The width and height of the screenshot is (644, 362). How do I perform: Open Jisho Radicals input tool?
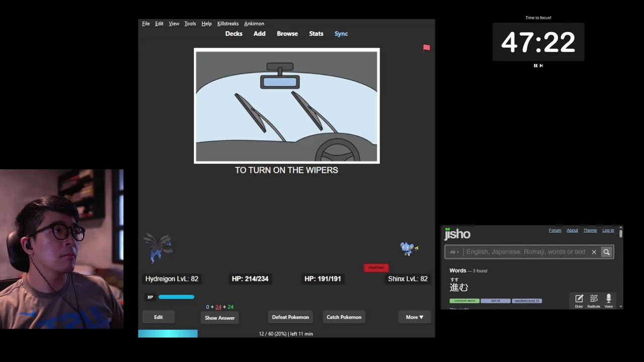coord(594,301)
